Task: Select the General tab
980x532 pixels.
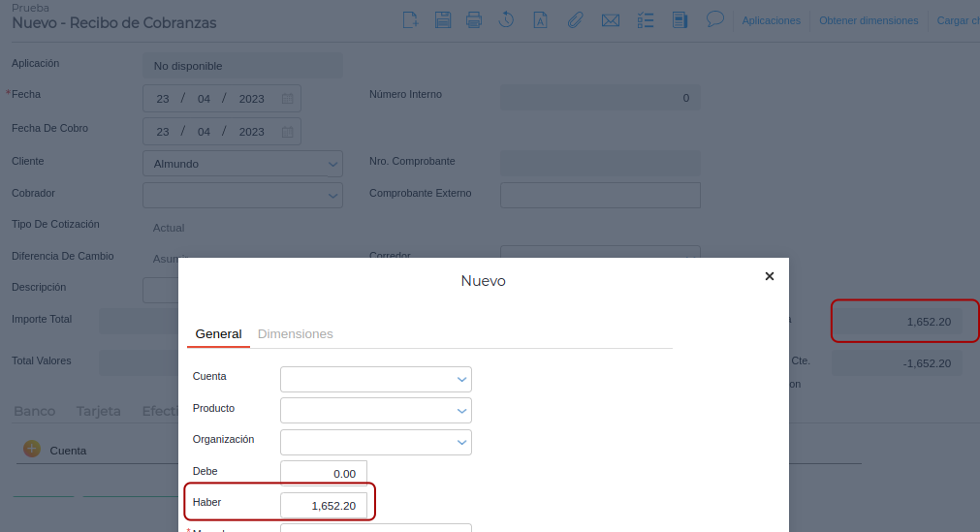Action: coord(218,333)
